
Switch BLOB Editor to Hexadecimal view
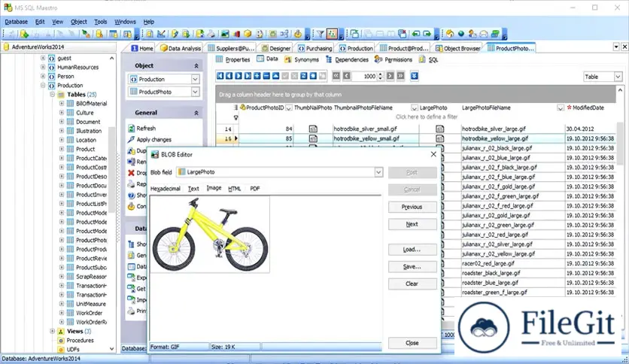click(166, 189)
